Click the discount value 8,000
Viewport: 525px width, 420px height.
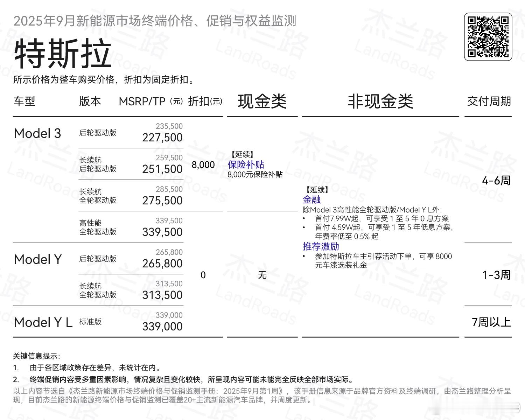tap(203, 165)
